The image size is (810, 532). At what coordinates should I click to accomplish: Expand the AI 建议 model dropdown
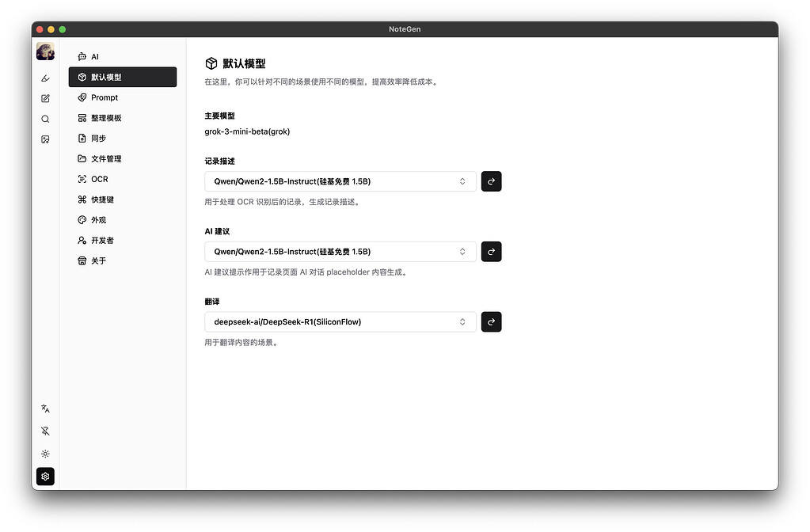340,252
